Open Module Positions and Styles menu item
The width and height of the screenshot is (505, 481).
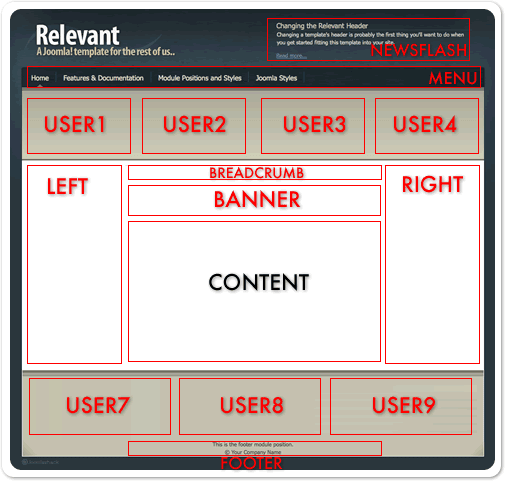point(200,78)
